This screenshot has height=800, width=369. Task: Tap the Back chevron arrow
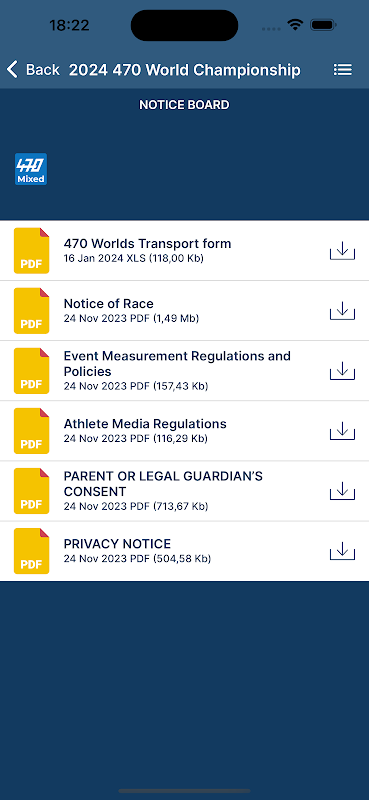click(x=12, y=69)
